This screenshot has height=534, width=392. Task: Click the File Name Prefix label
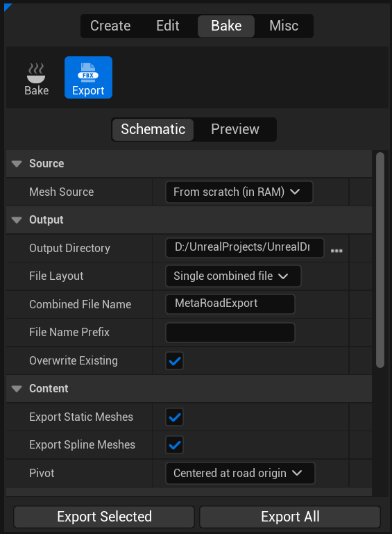[69, 333]
